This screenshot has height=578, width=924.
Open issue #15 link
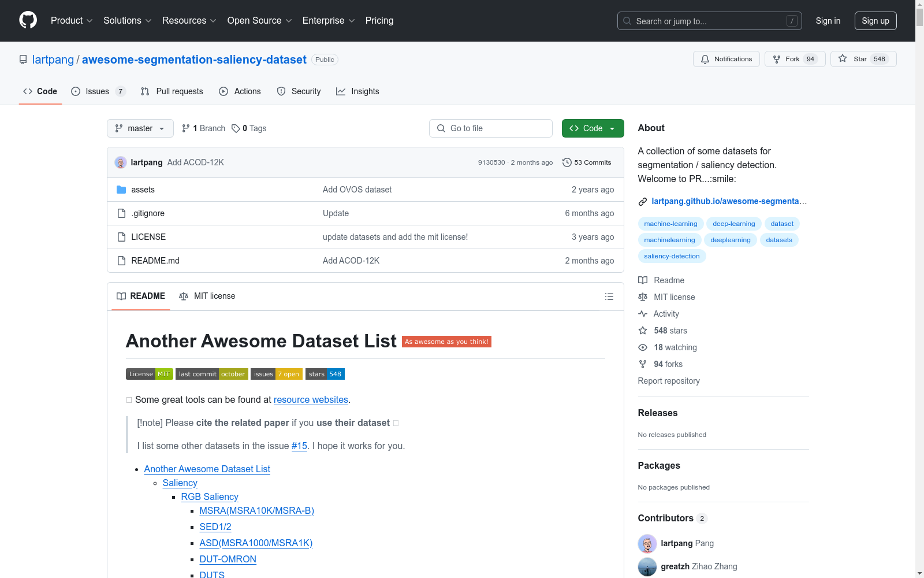pyautogui.click(x=299, y=446)
